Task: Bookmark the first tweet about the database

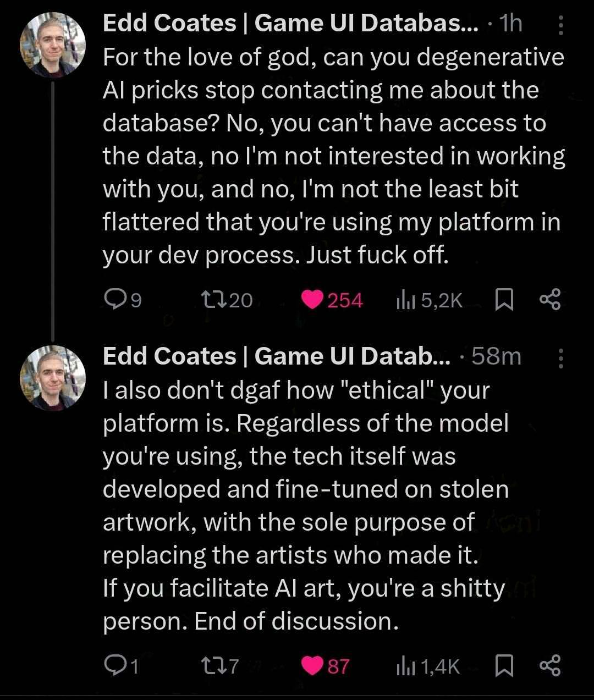Action: [504, 300]
